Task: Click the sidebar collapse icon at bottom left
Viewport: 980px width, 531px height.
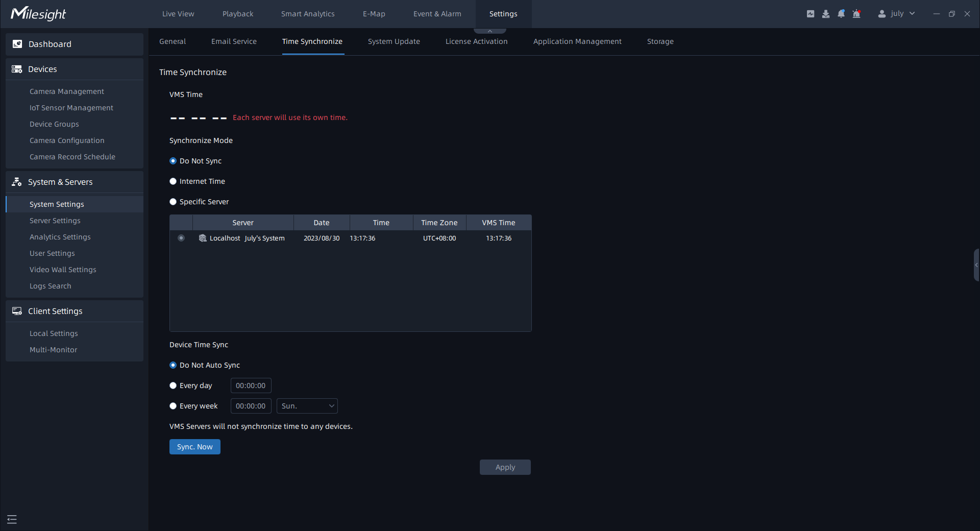Action: [x=12, y=519]
